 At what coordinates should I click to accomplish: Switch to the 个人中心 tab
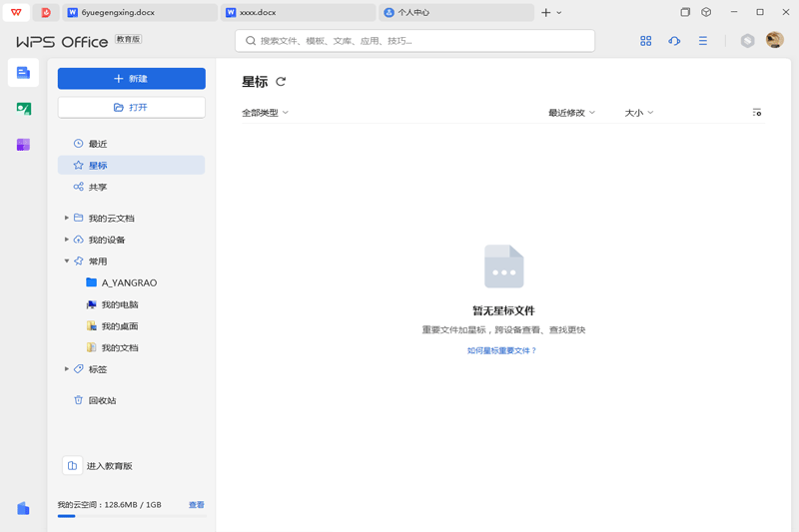[454, 13]
